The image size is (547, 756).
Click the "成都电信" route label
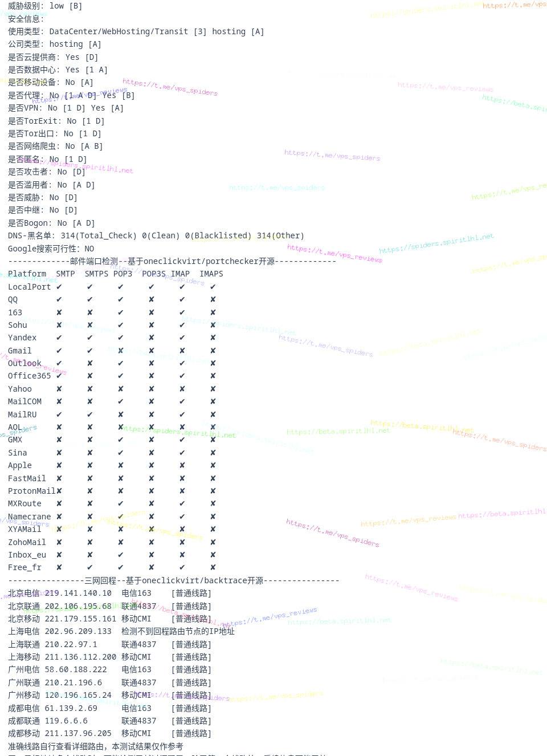pos(24,708)
